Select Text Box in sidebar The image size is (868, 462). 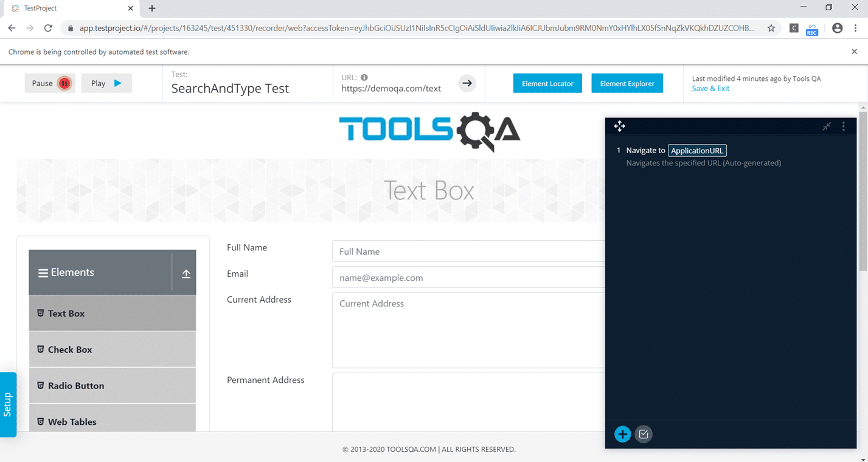click(113, 313)
